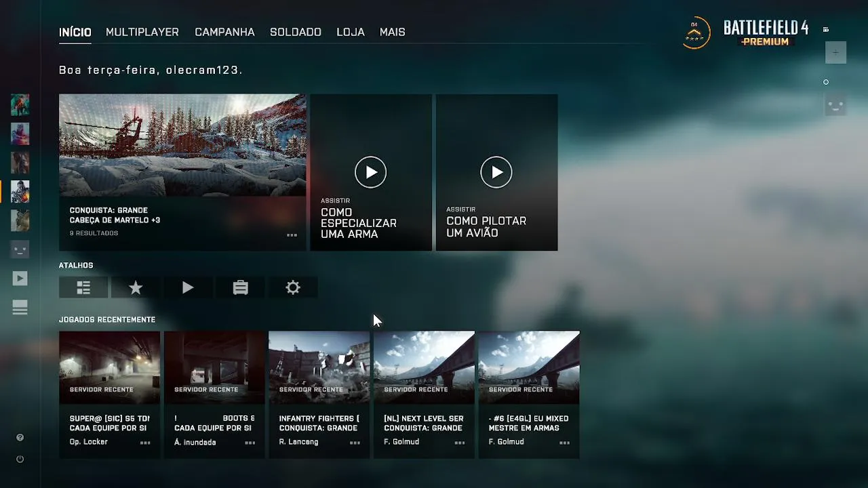Click the 'Op. Locker' map name
This screenshot has height=488, width=868.
pos(89,442)
